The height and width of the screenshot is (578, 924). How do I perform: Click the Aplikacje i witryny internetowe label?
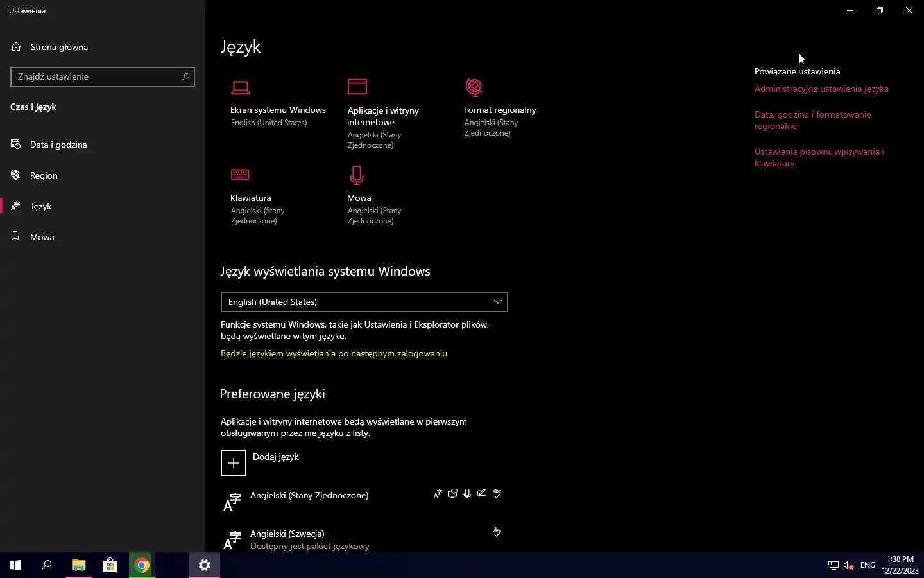point(383,116)
